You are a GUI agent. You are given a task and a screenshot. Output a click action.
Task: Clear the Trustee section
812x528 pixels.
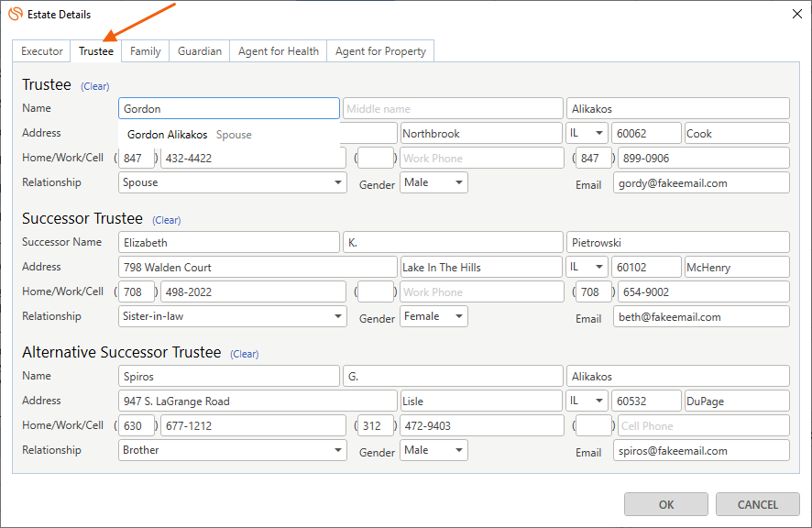pos(95,86)
